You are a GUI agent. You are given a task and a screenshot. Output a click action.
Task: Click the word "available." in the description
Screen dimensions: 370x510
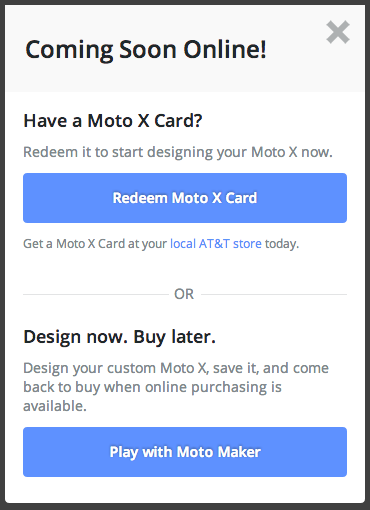tap(55, 406)
